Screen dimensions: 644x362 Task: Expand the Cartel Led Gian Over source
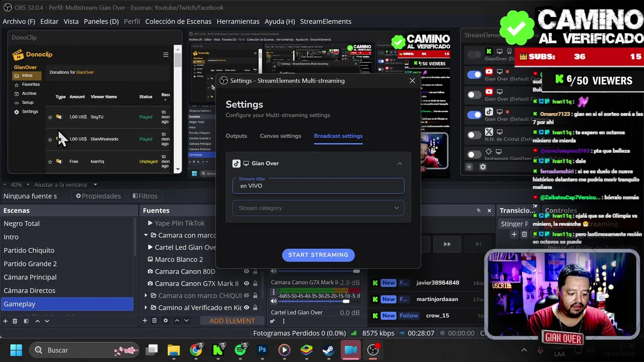[x=150, y=247]
